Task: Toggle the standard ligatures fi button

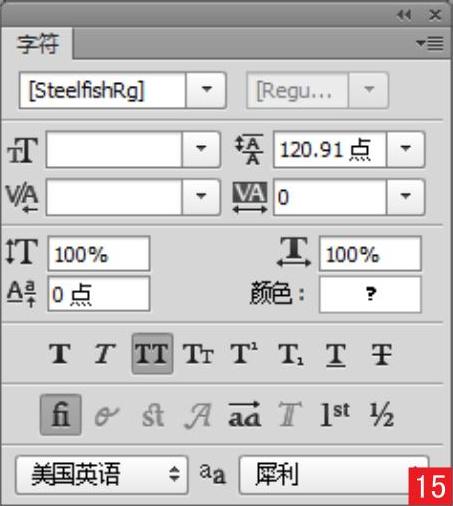Action: pyautogui.click(x=61, y=415)
